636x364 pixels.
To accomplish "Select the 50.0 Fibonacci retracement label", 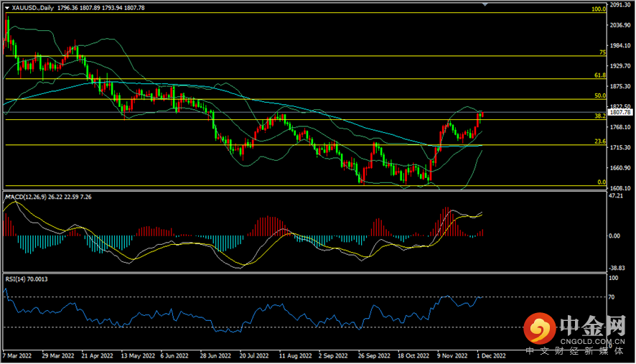I will click(x=600, y=95).
